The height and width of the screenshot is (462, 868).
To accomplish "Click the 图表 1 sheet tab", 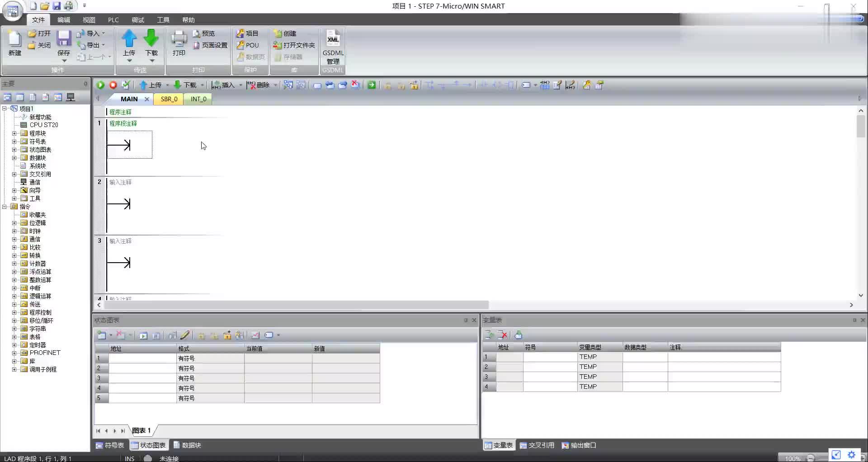I will (141, 430).
